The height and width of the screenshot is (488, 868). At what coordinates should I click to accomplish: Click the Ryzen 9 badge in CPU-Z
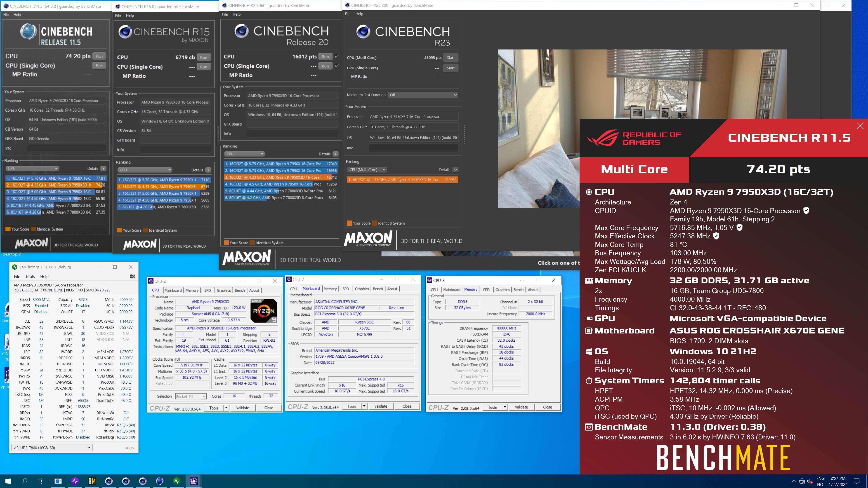(264, 310)
